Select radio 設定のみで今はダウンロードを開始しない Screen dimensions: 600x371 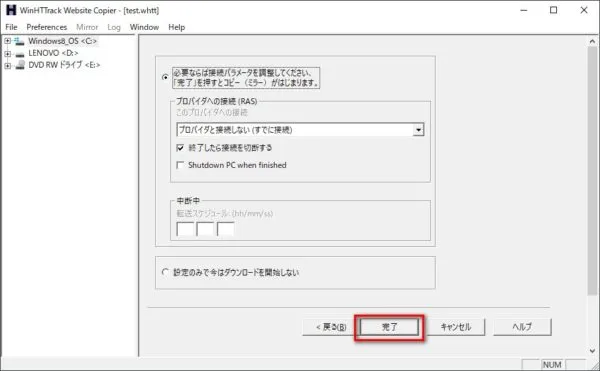pyautogui.click(x=165, y=272)
